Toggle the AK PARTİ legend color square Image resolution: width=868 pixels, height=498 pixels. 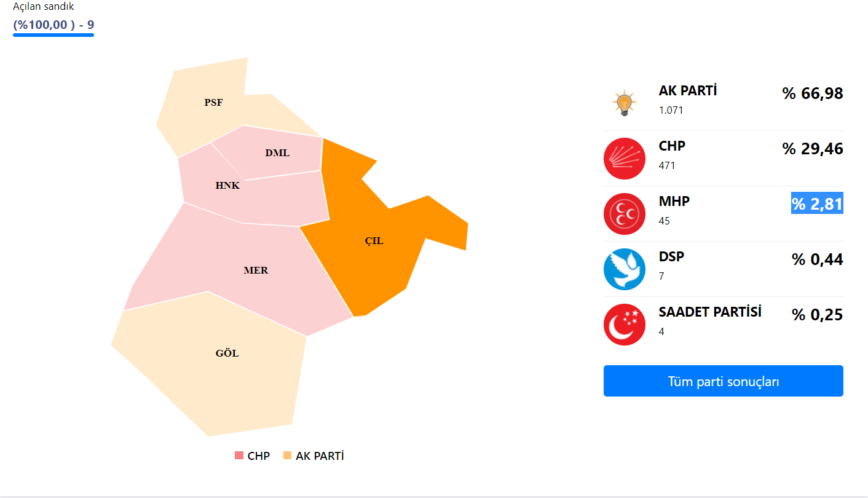(287, 456)
